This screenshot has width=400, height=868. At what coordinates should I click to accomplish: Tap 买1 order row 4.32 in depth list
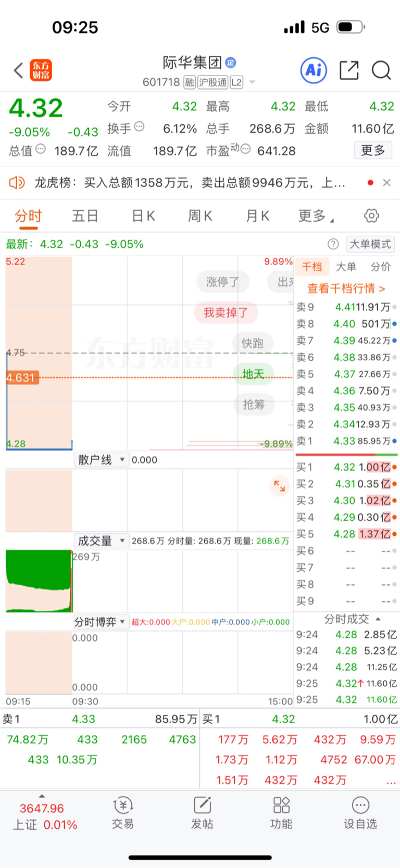tap(346, 467)
